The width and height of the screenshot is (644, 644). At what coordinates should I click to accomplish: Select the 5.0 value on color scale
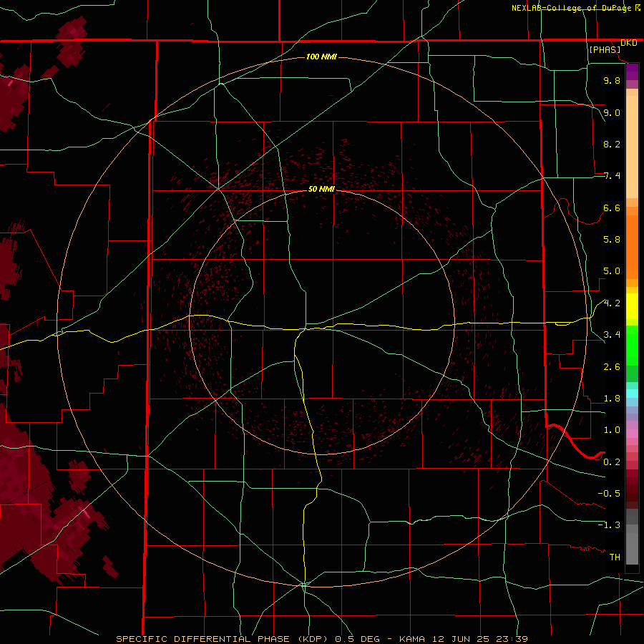click(612, 271)
